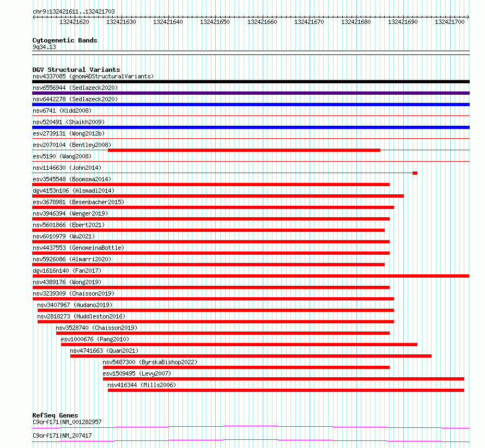Open nsv5487300 (ByrskaBishop2022) label
The height and width of the screenshot is (448, 485).
150,362
